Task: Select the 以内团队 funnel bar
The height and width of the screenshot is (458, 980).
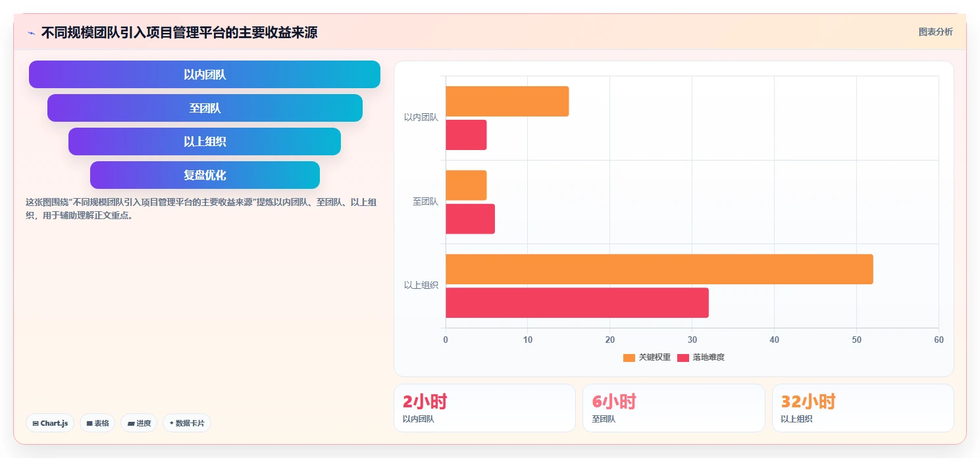Action: pos(205,74)
